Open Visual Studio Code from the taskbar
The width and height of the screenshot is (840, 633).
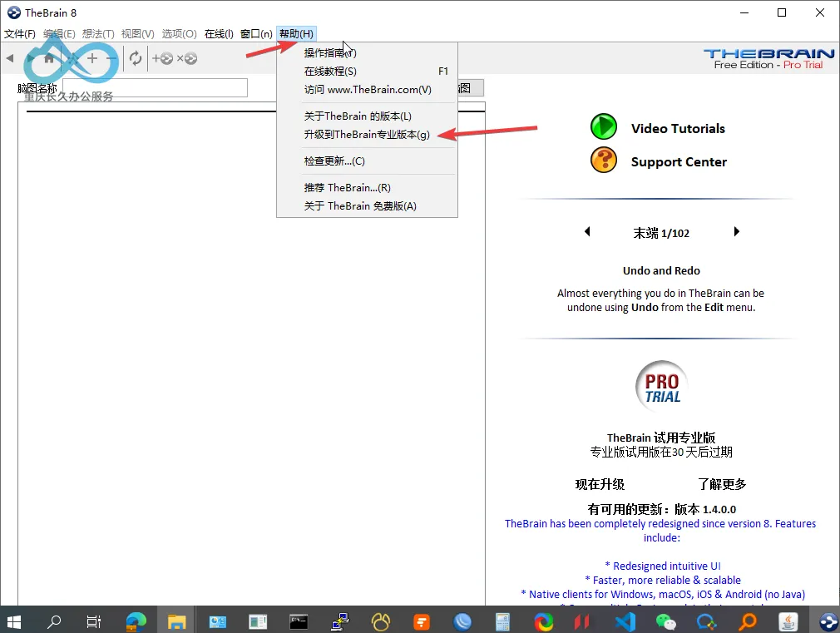tap(625, 621)
